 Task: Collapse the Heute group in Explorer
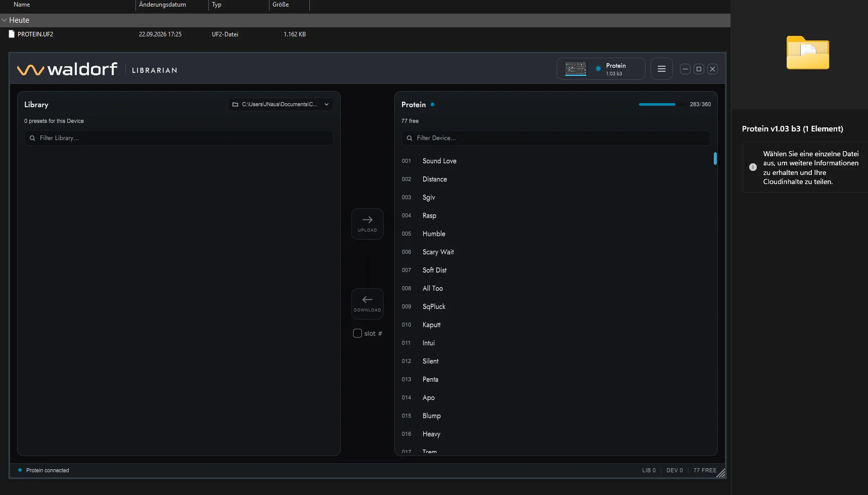(x=5, y=20)
